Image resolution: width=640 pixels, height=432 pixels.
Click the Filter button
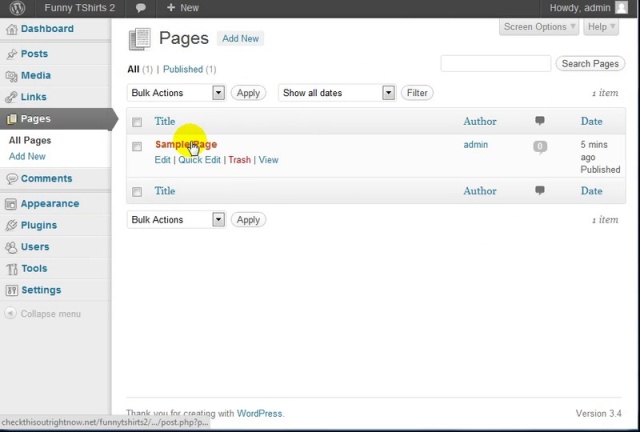tap(417, 93)
